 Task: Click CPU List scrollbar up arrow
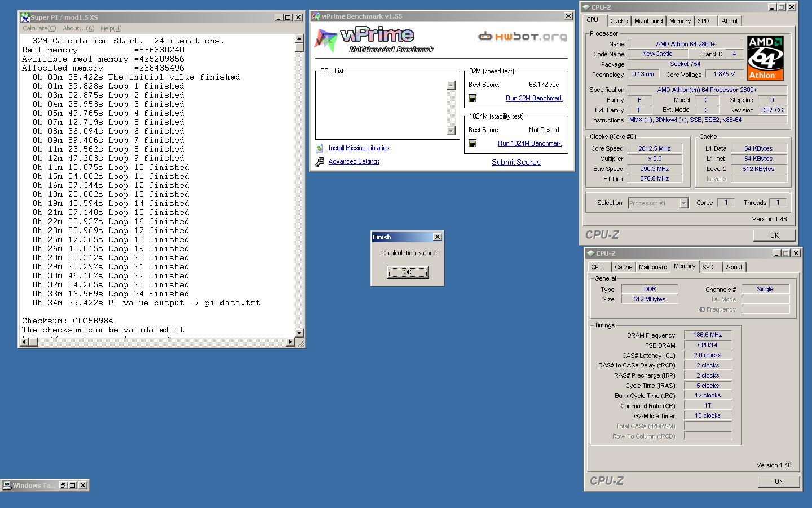pos(451,85)
